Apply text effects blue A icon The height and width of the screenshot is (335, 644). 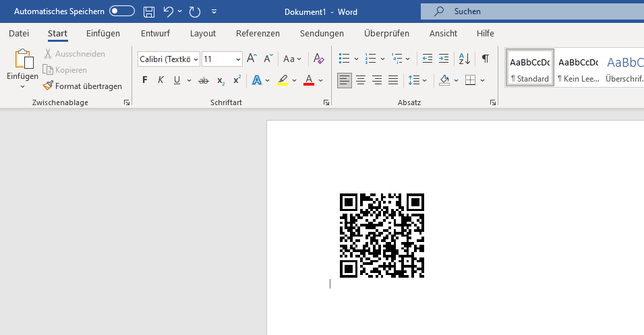click(x=257, y=80)
